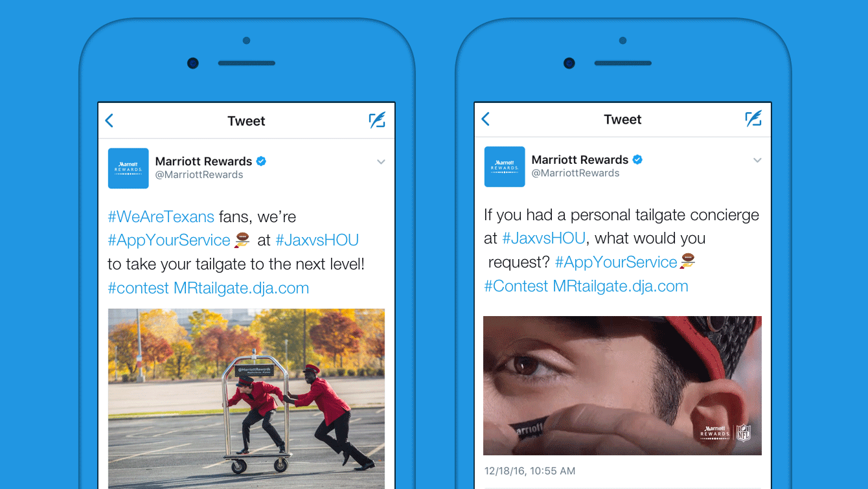868x489 pixels.
Task: Click Marriott Rewards avatar in right tweet
Action: tap(505, 166)
